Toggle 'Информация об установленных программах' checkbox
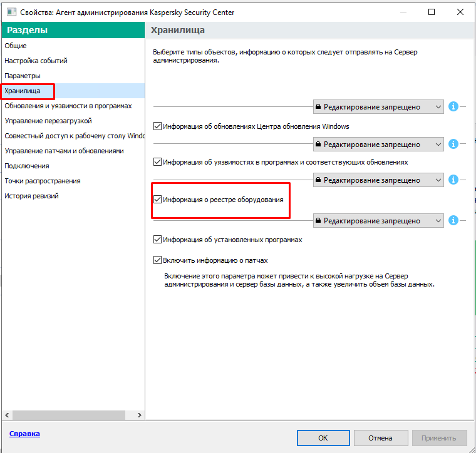This screenshot has height=453, width=476. (157, 240)
